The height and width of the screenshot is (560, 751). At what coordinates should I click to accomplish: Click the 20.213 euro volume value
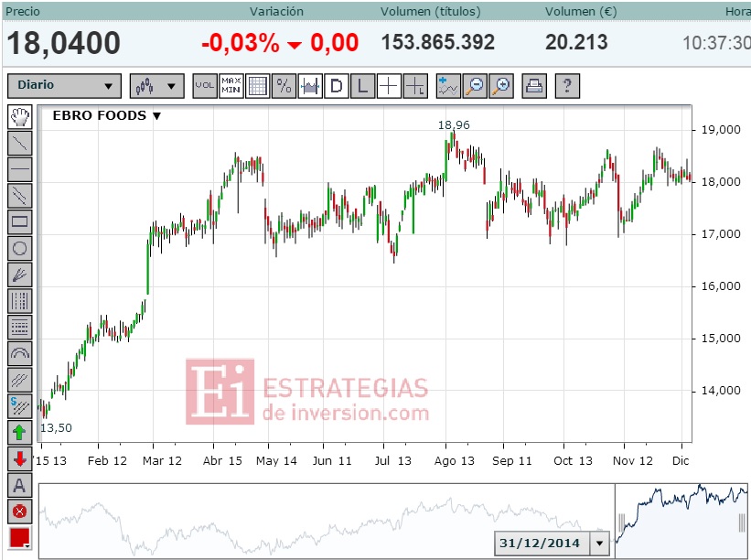576,42
